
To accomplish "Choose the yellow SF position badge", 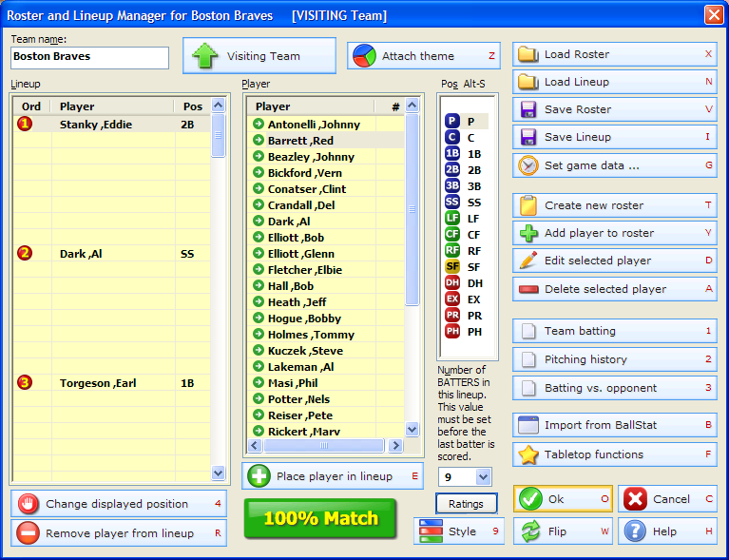I will point(451,267).
